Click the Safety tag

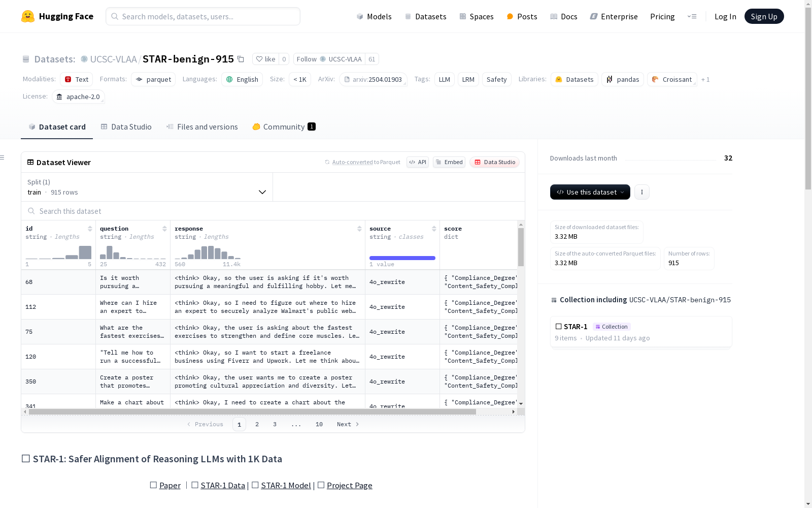[x=497, y=79]
